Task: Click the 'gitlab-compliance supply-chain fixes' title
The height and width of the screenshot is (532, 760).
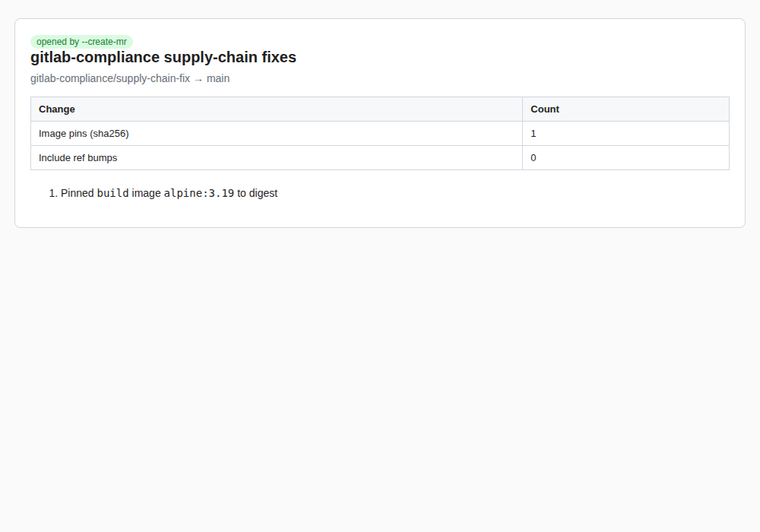Action: click(x=163, y=57)
